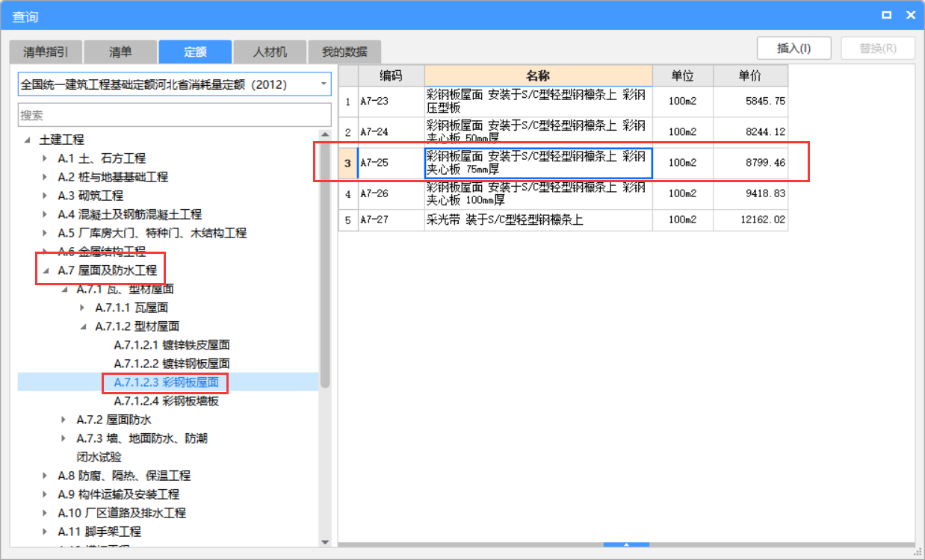Click the 单位 column header
Screen dimensions: 925x560
pyautogui.click(x=682, y=75)
